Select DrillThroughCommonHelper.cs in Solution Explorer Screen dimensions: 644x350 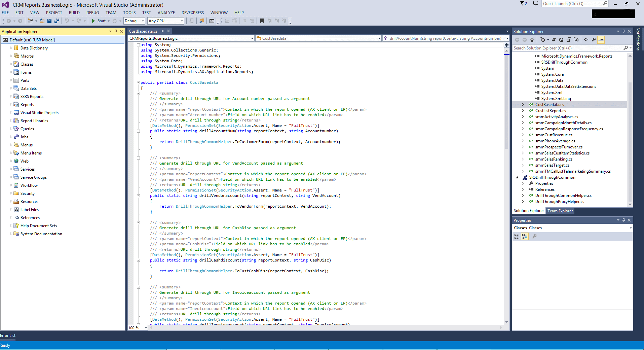pos(563,196)
